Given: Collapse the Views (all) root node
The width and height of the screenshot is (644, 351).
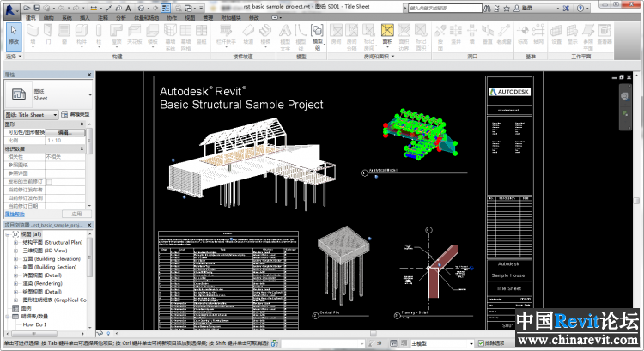Looking at the screenshot, I should (8, 234).
